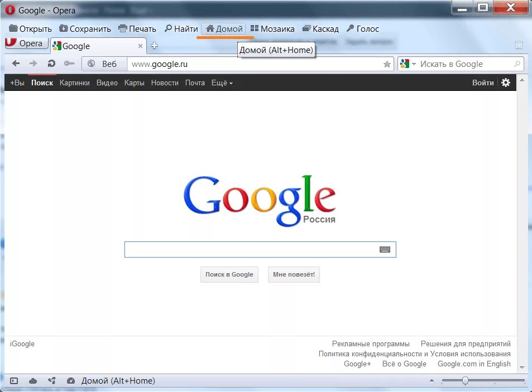This screenshot has width=532, height=392.
Task: Select Поиск in Google bar
Action: (42, 83)
